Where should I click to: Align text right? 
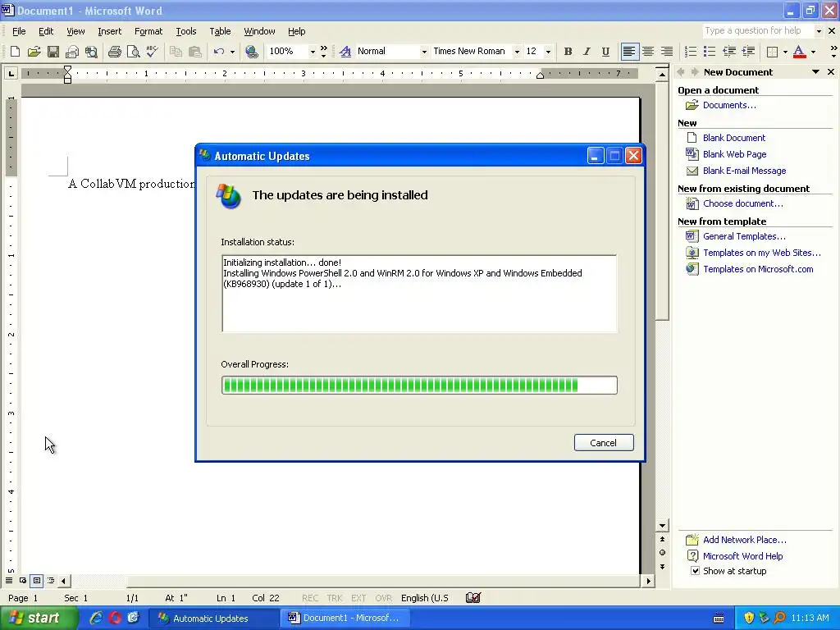(667, 52)
